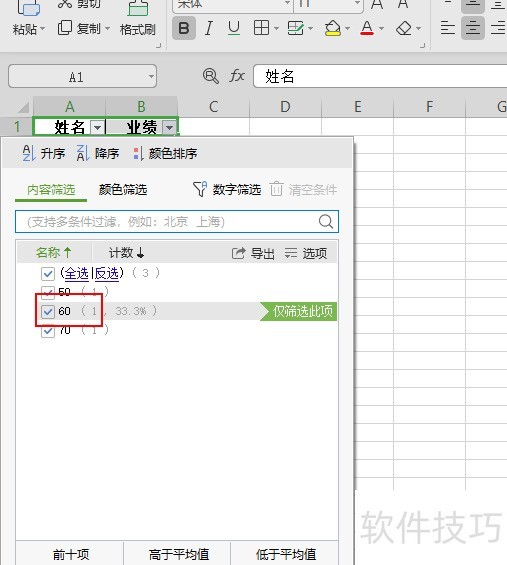Screen dimensions: 507x565
Task: Click the fx insert function icon
Action: pos(237,76)
